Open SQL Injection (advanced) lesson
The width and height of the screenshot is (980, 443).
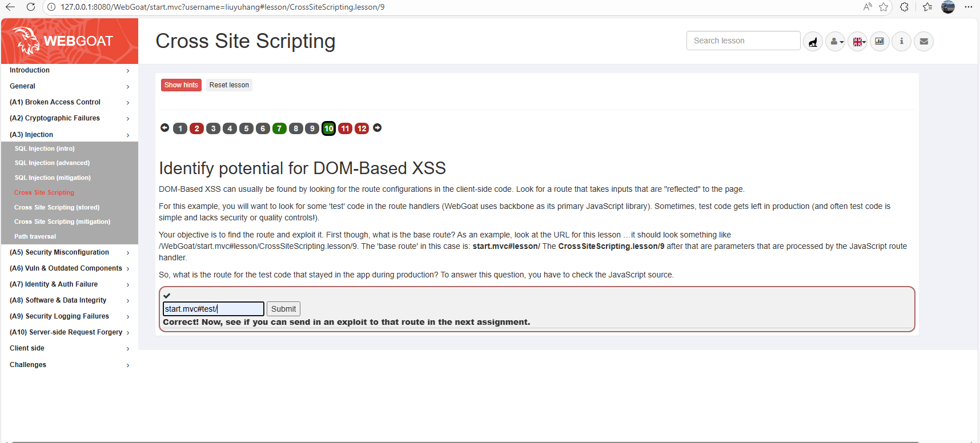pos(52,163)
